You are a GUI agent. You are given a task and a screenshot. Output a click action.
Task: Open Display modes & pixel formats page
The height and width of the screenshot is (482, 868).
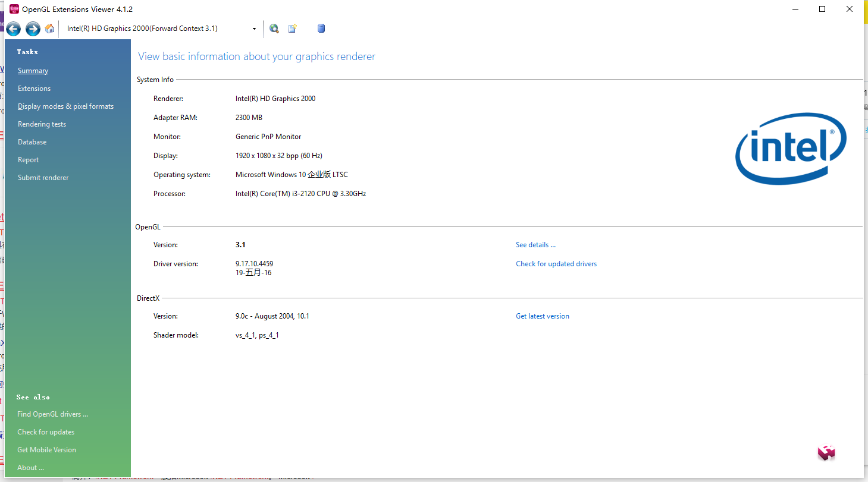coord(65,106)
